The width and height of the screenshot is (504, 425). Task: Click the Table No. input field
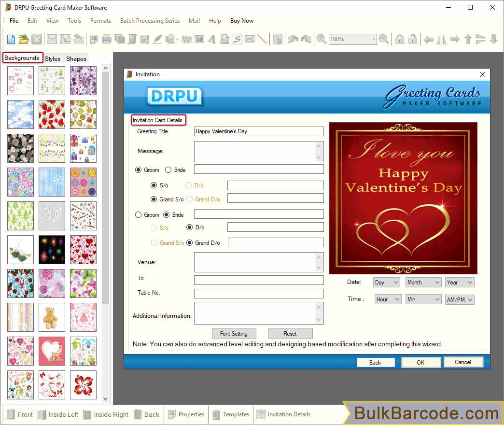point(259,293)
